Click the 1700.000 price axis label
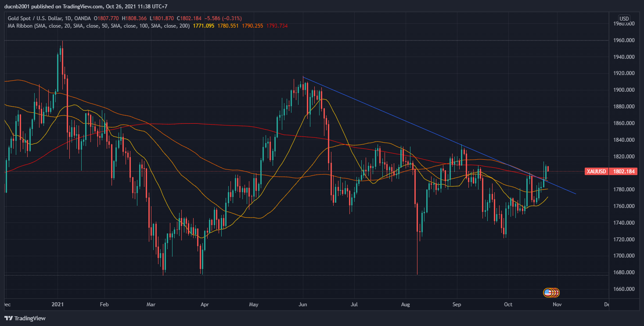 (x=623, y=256)
